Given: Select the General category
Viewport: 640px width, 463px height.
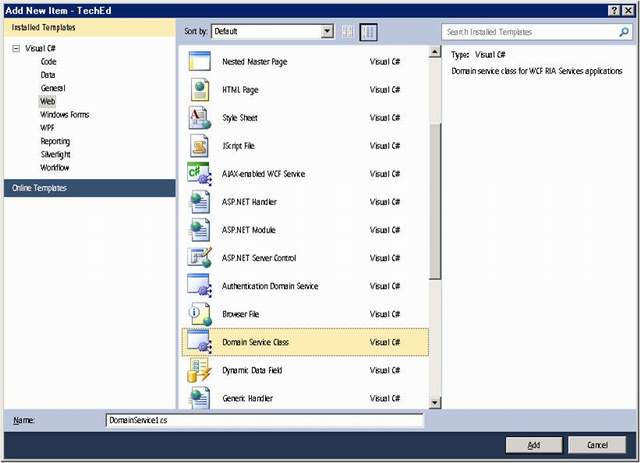Looking at the screenshot, I should [53, 88].
